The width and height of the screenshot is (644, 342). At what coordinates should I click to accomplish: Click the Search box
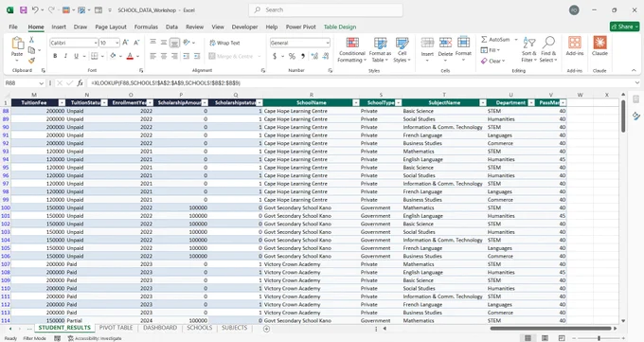click(x=325, y=9)
